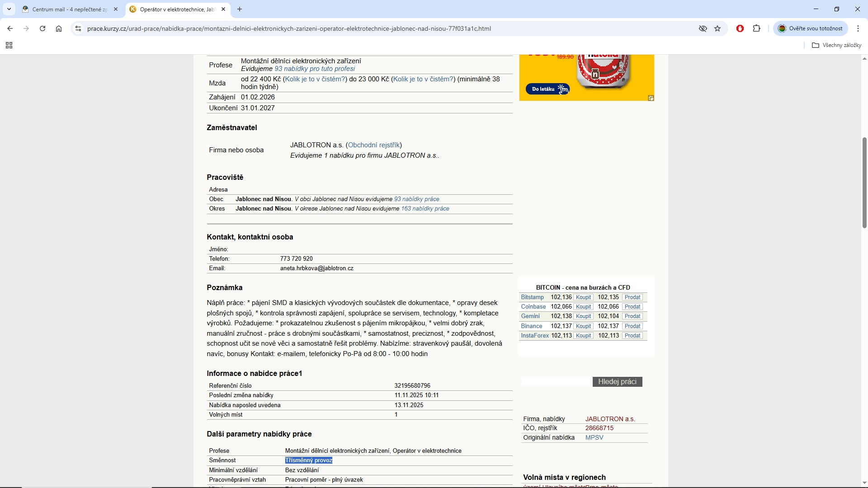This screenshot has height=488, width=868.
Task: Go forward to the next page
Action: tap(26, 28)
